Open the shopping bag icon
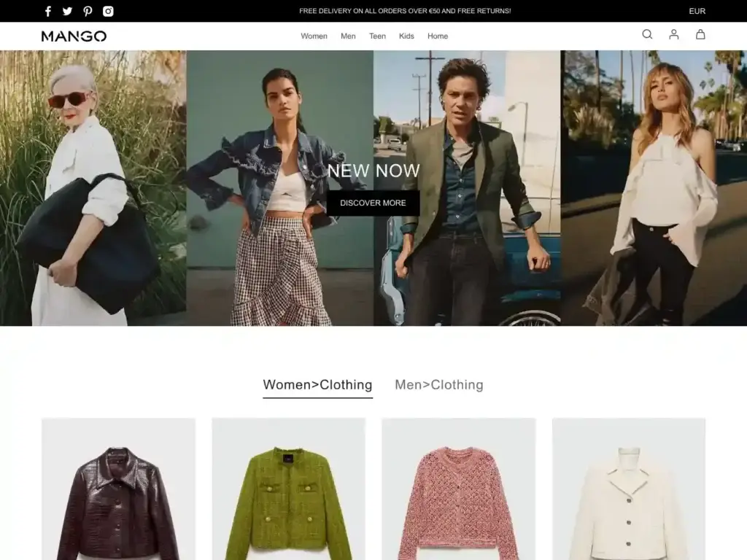 [700, 34]
